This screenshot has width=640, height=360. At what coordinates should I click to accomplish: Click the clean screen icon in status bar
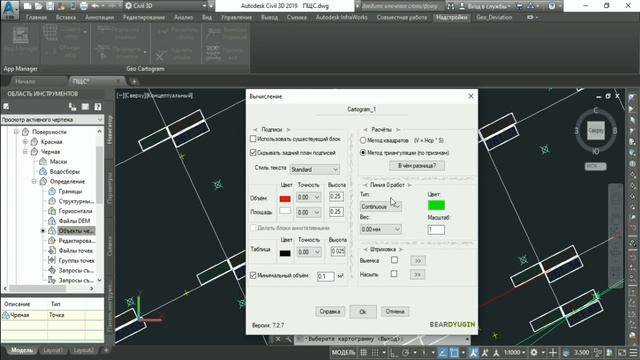click(622, 352)
